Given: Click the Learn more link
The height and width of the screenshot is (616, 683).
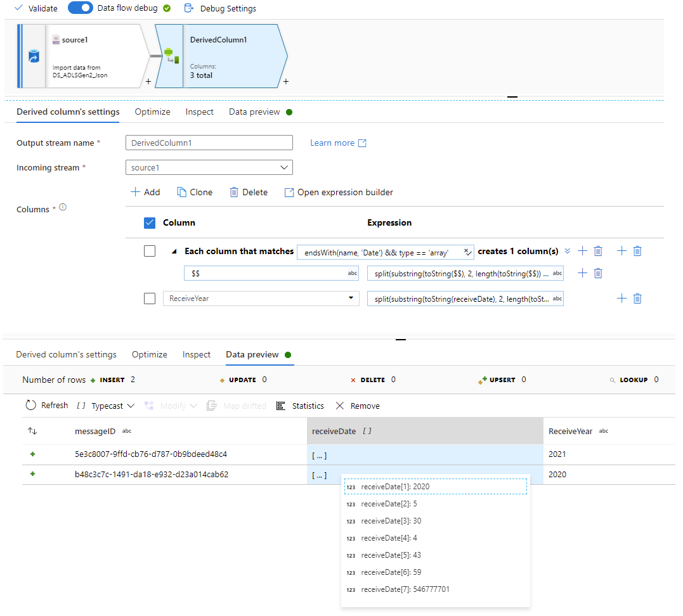Looking at the screenshot, I should coord(333,143).
